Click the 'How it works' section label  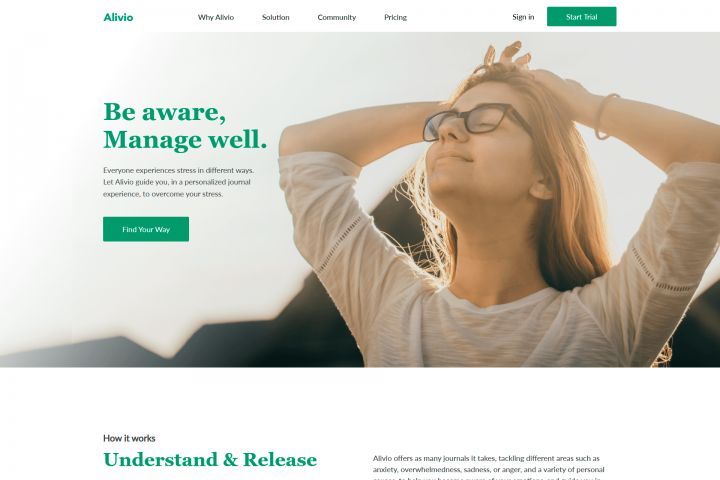click(129, 438)
